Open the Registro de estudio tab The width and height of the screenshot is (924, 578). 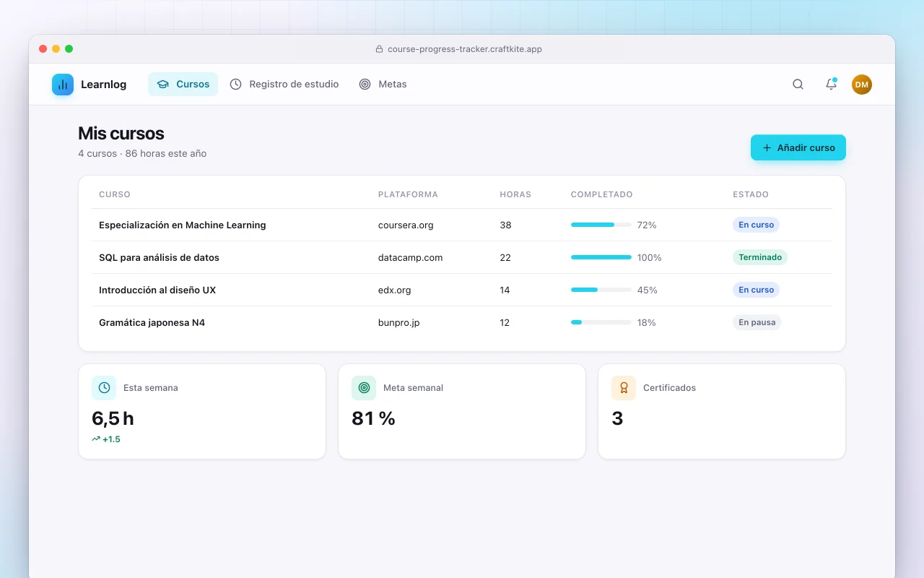[x=284, y=85]
